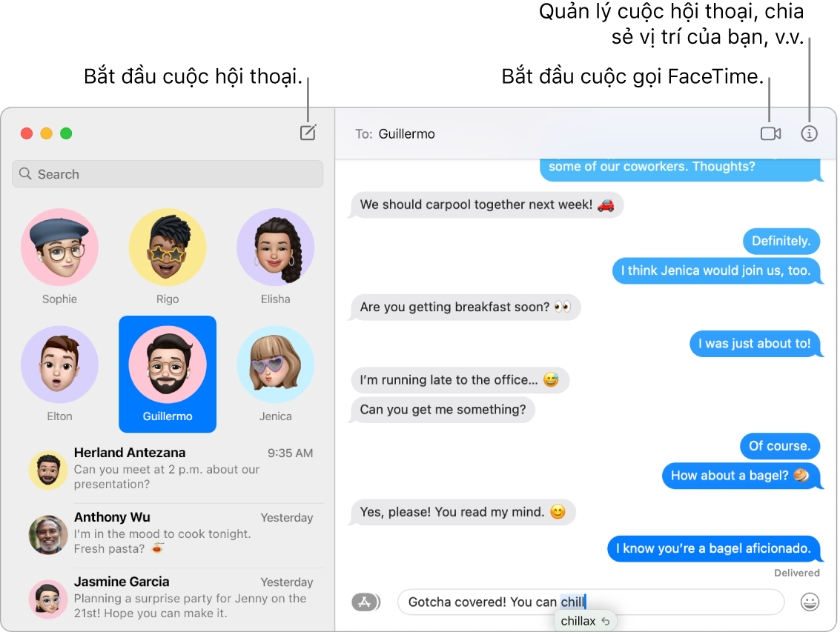Start a FaceTime video call
Image resolution: width=840 pixels, height=635 pixels.
[x=770, y=133]
